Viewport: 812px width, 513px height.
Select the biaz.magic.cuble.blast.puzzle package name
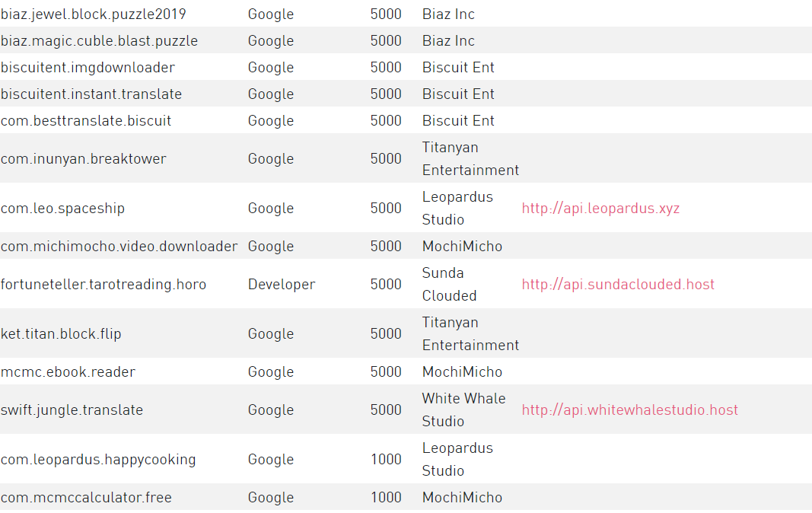pyautogui.click(x=100, y=41)
